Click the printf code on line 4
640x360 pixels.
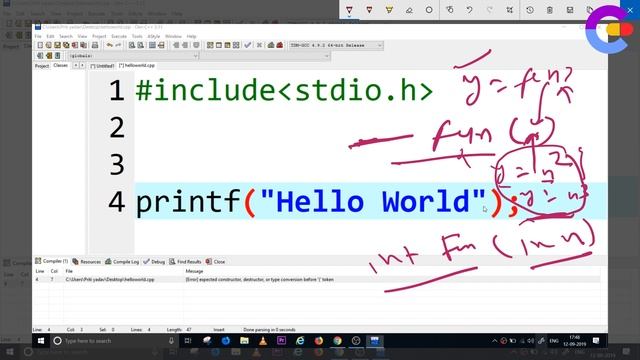pos(327,202)
